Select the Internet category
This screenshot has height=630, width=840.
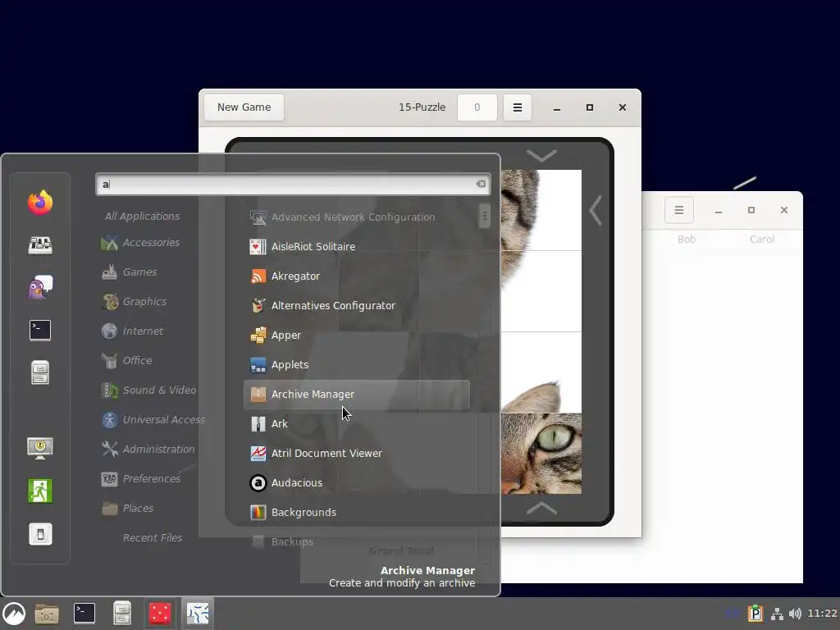132,331
